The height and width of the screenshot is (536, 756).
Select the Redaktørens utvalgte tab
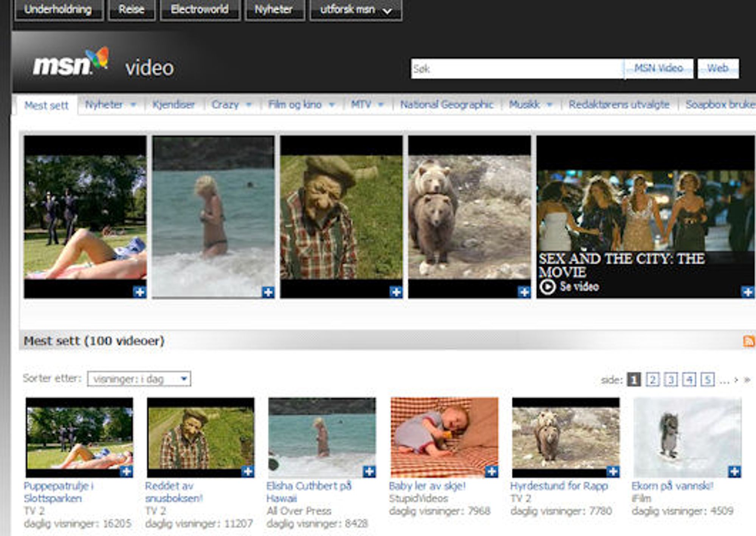point(619,105)
